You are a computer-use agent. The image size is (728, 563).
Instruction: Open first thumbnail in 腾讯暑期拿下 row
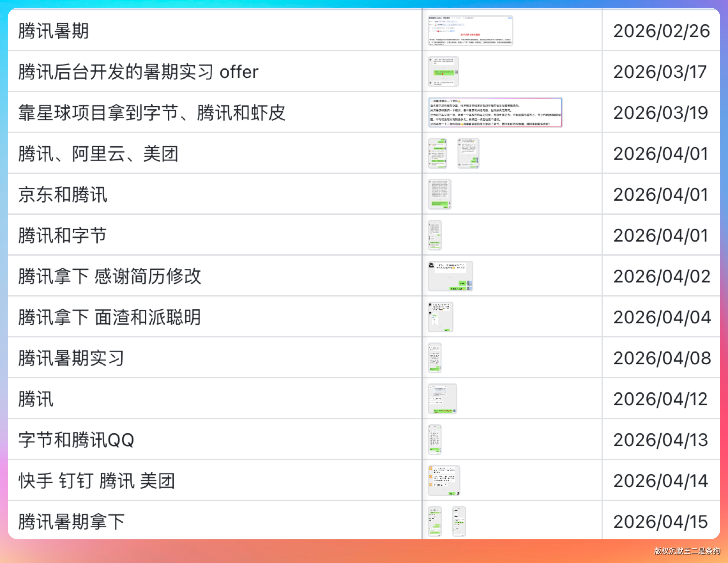coord(435,521)
